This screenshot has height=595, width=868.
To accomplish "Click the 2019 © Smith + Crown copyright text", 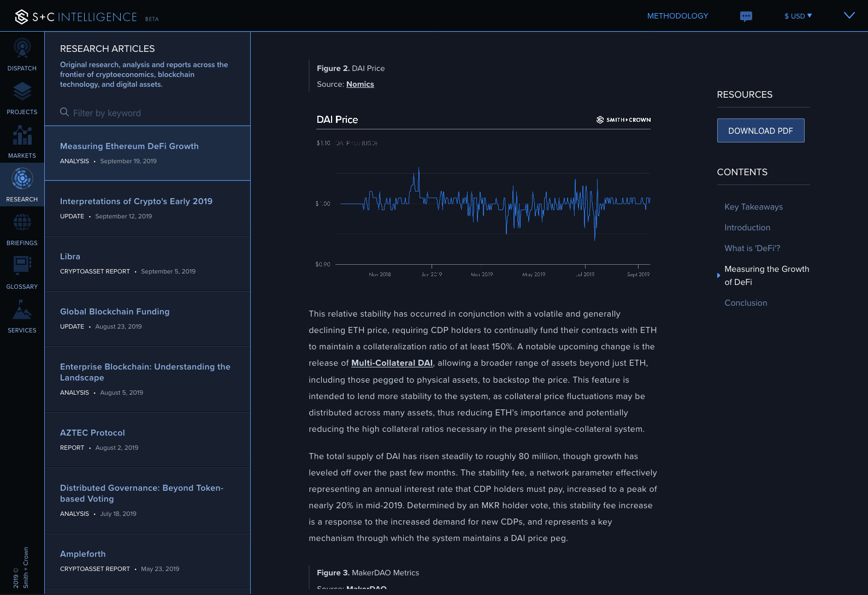I will click(21, 568).
